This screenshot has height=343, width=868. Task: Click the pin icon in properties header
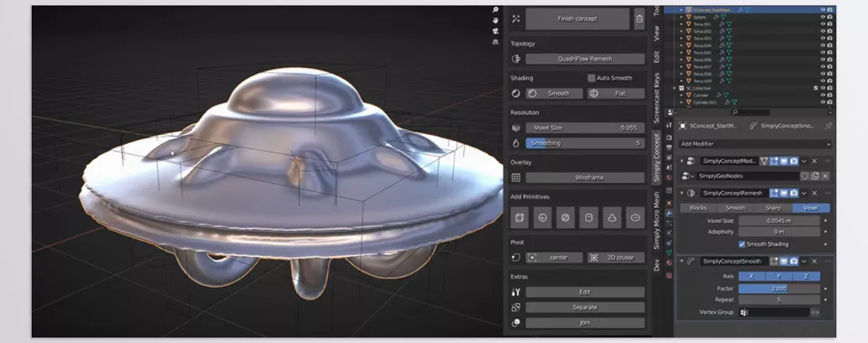click(x=828, y=127)
